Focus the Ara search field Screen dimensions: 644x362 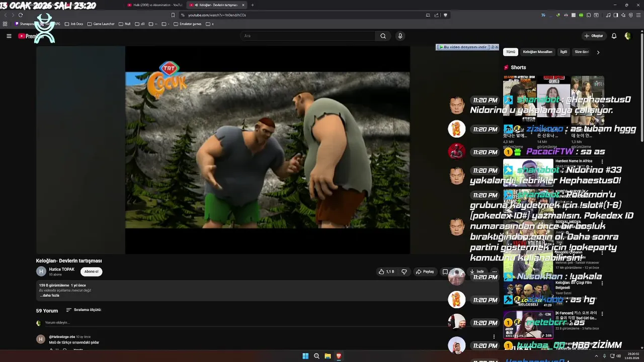307,36
